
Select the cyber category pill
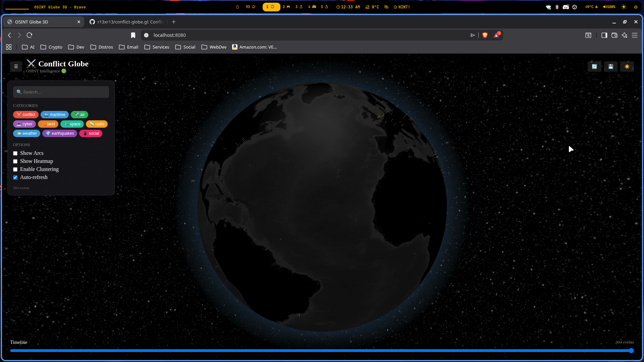[x=24, y=124]
